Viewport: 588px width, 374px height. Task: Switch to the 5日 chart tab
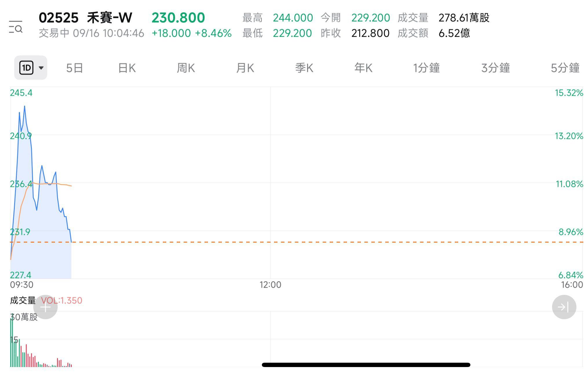(74, 68)
